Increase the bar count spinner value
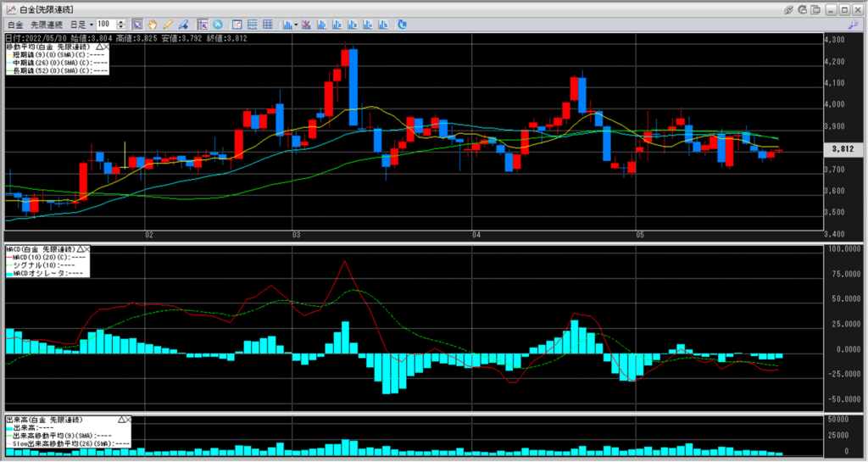The image size is (868, 462). click(x=121, y=22)
